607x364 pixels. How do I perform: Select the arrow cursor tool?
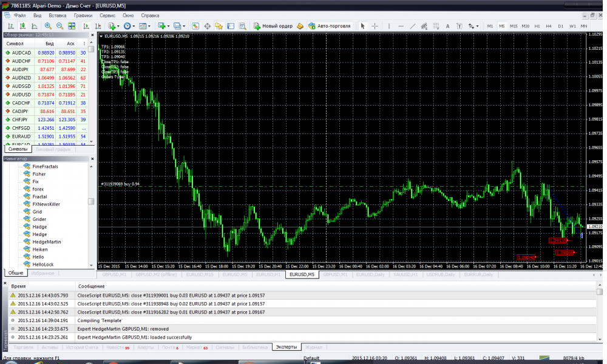pyautogui.click(x=363, y=26)
